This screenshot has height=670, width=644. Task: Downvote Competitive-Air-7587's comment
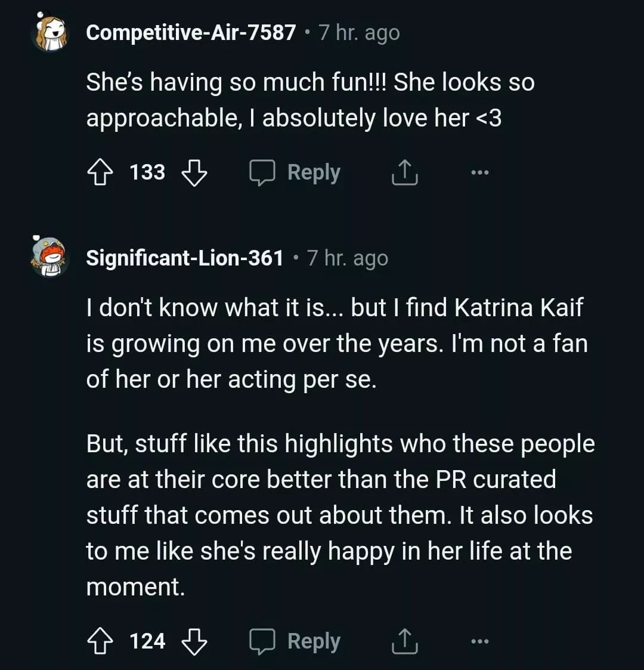[x=194, y=173]
